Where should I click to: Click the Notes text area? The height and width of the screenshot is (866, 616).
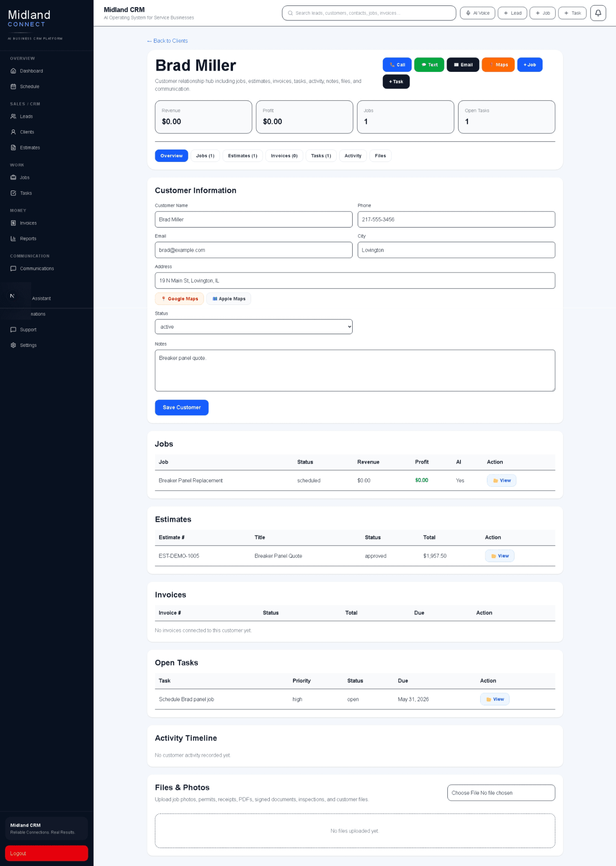coord(355,370)
